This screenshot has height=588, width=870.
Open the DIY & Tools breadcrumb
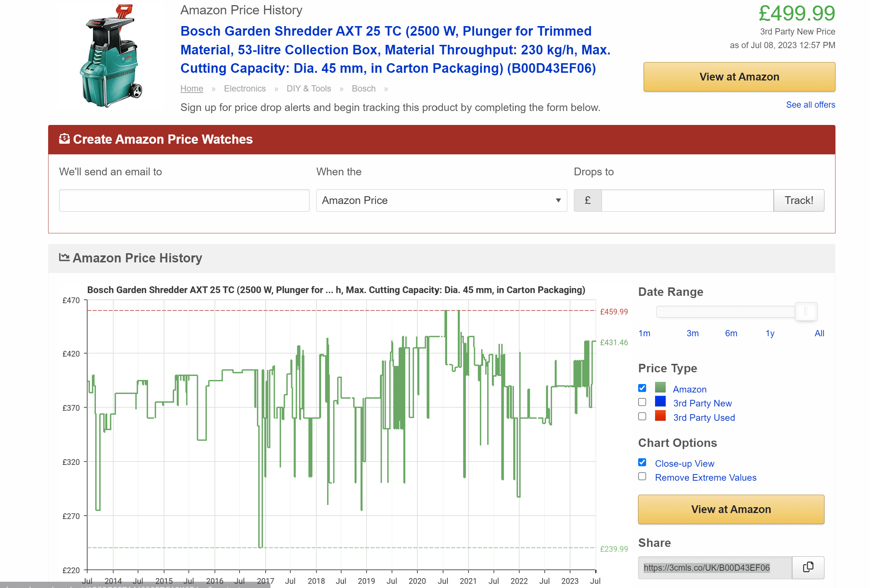coord(309,89)
